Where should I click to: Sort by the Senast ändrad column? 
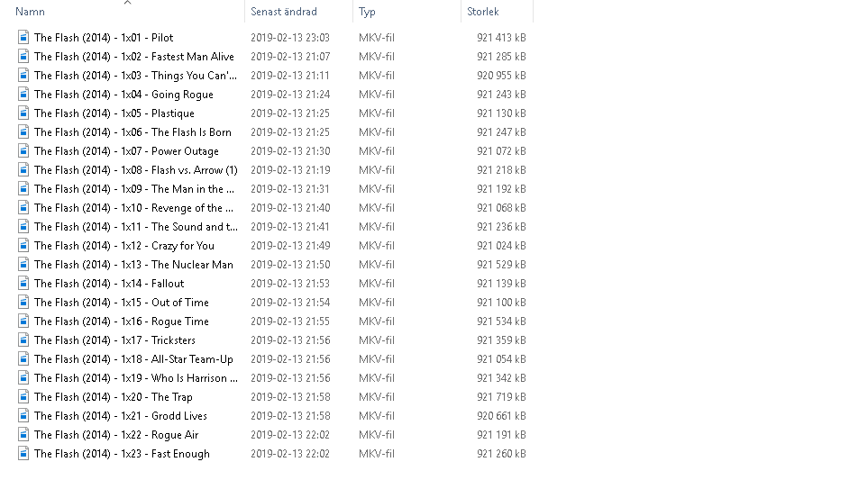tap(278, 13)
